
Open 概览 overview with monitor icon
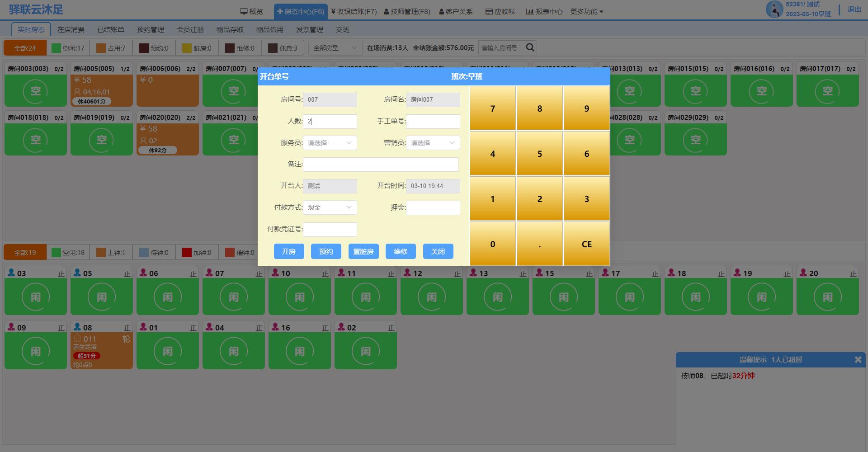(251, 11)
